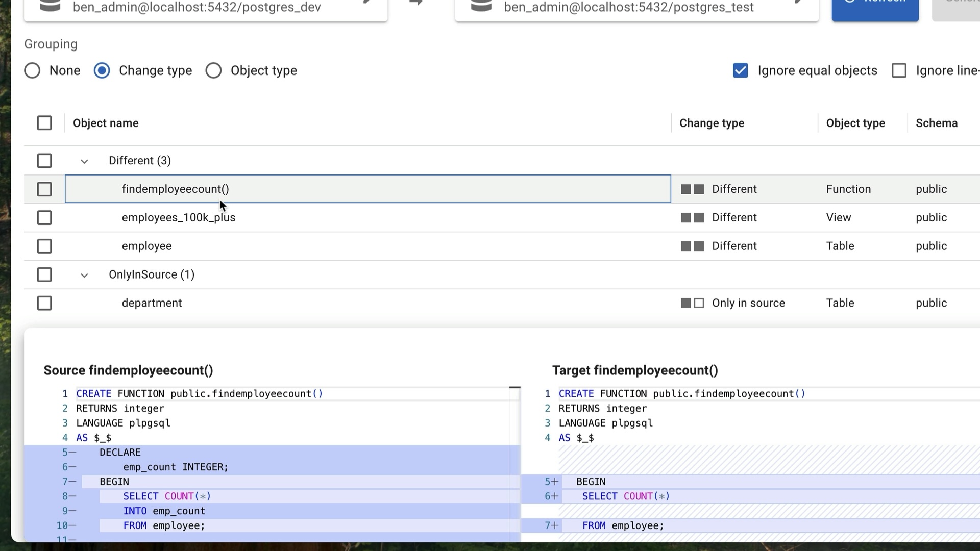This screenshot has width=980, height=551.
Task: Collapse the Different (3) group
Action: (x=84, y=161)
